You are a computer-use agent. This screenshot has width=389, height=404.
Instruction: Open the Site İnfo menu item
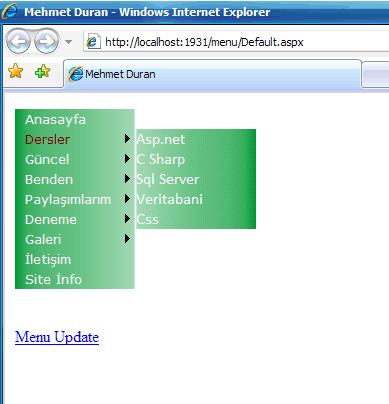tap(53, 279)
